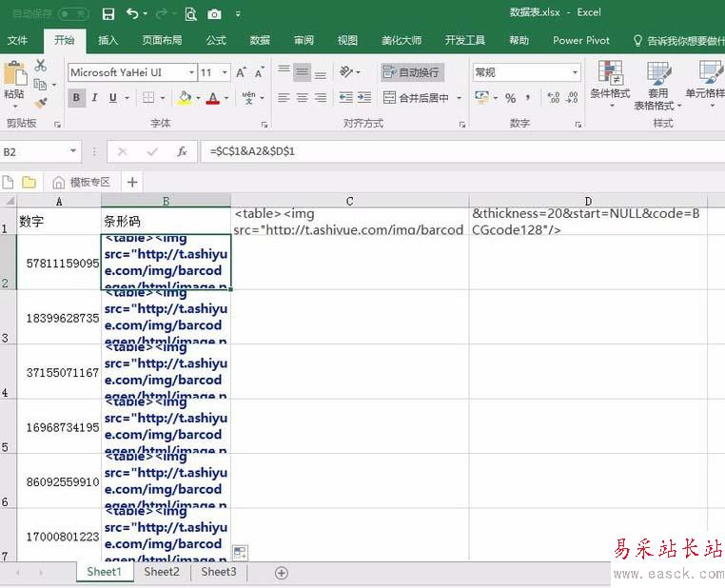The image size is (725, 588).
Task: Toggle Wrap Text (自动换行)
Action: pyautogui.click(x=412, y=72)
